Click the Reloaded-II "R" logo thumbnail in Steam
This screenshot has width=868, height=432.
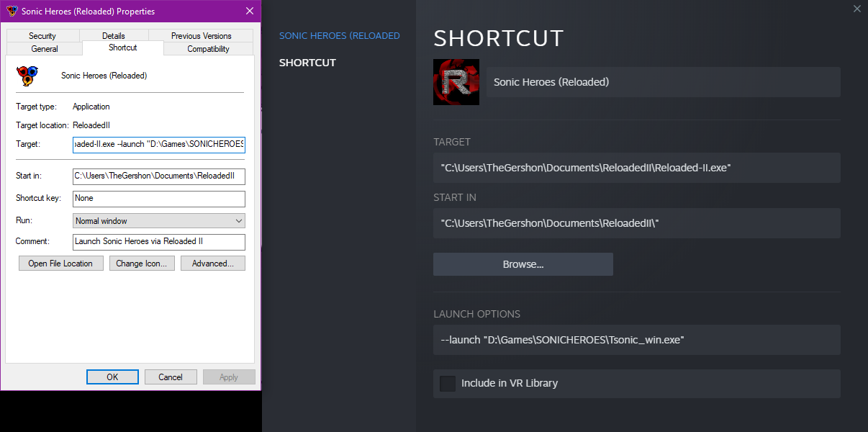(x=456, y=81)
